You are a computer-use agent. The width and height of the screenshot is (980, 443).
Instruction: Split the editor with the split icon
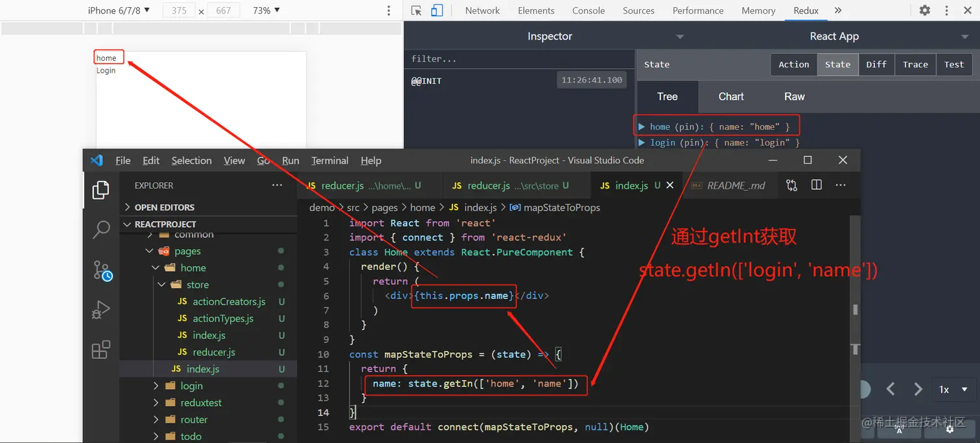tap(817, 186)
